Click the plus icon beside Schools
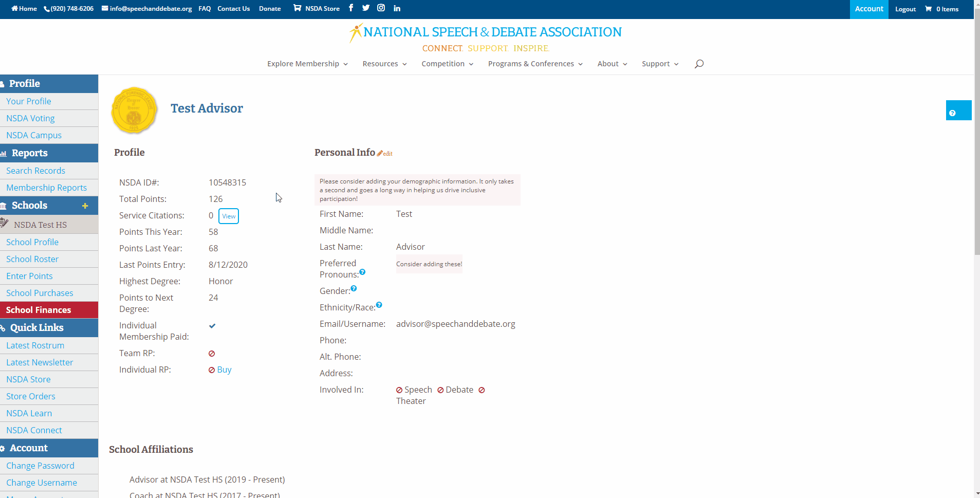980x498 pixels. [x=85, y=206]
